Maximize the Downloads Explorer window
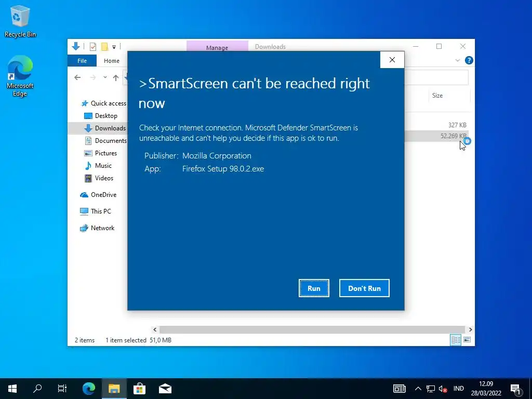Screen dimensions: 532x399 [439, 46]
